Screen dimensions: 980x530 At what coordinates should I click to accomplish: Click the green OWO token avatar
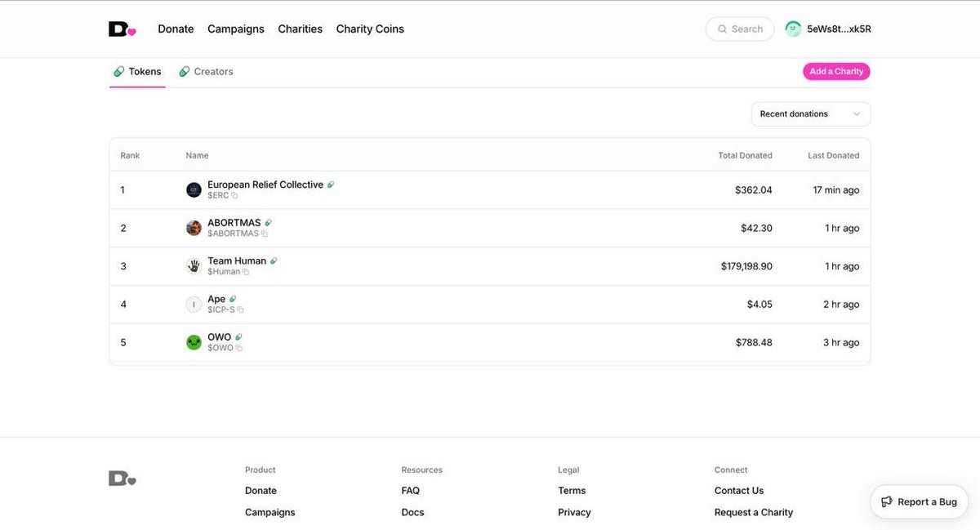[194, 342]
